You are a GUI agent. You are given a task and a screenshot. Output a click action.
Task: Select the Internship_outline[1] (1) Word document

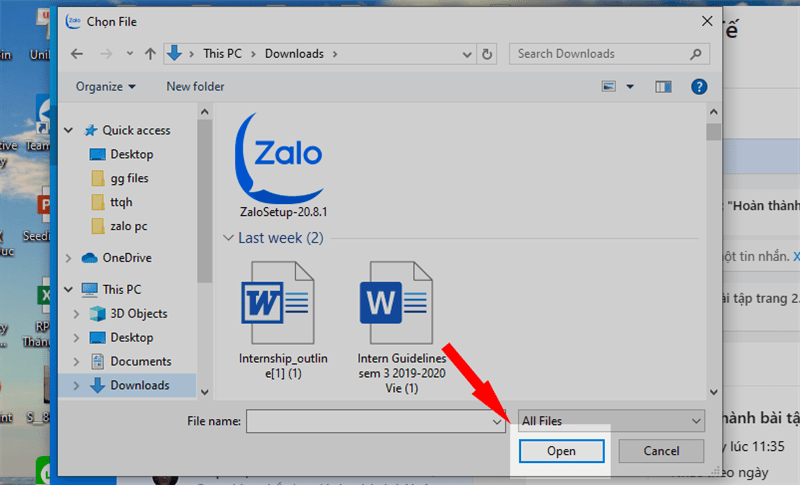tap(283, 320)
